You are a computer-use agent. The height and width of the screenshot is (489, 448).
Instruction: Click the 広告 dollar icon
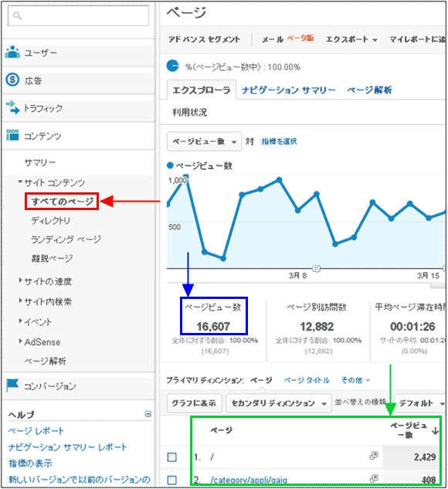12,80
